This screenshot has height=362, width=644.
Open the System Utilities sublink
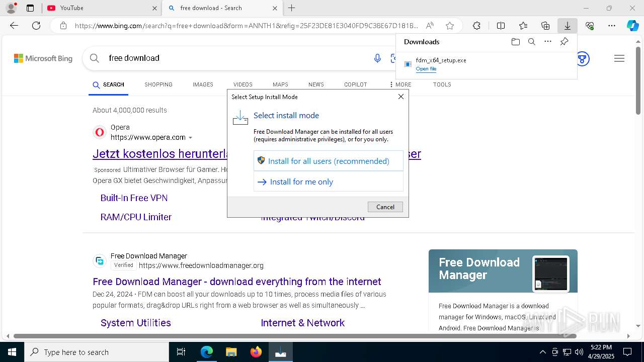tap(136, 323)
